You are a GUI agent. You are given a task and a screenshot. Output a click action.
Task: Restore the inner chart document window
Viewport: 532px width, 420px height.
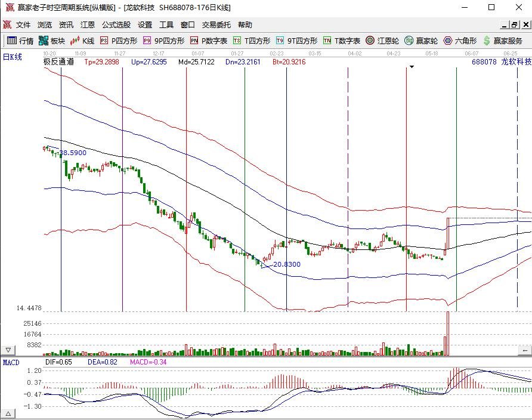point(515,25)
